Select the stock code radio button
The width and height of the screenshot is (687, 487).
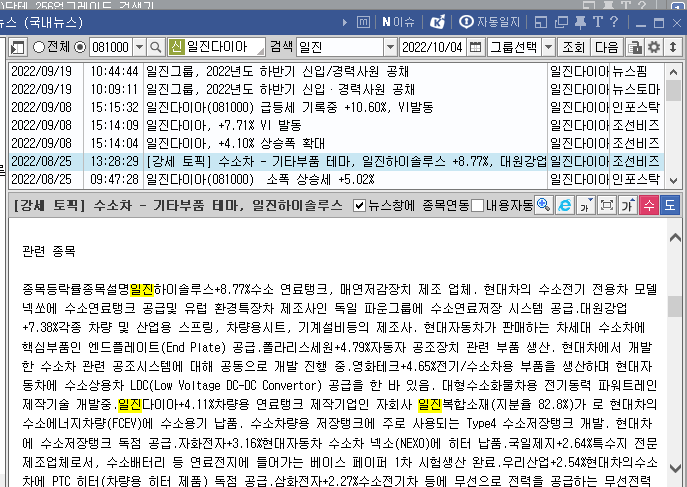click(x=80, y=47)
